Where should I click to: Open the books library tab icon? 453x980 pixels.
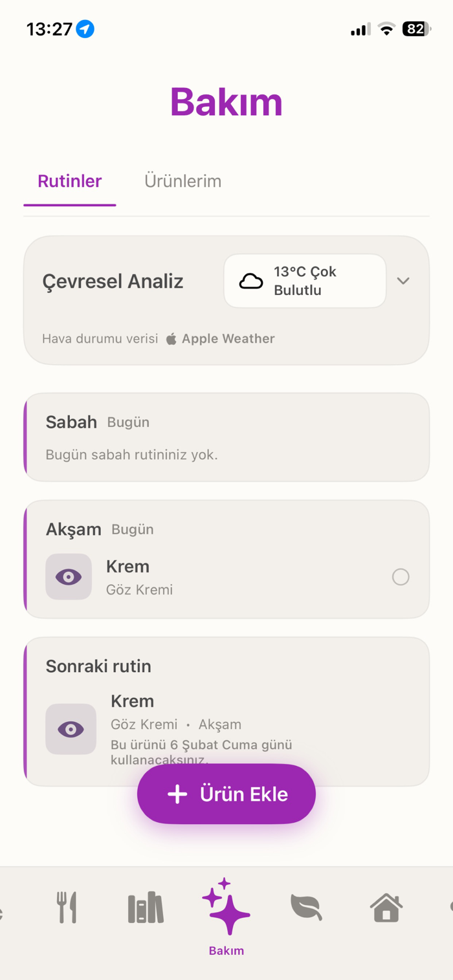coord(146,907)
